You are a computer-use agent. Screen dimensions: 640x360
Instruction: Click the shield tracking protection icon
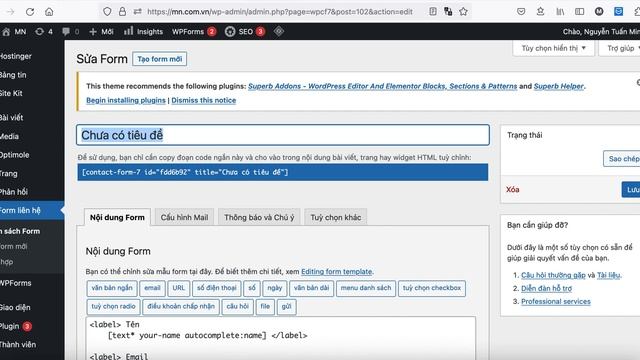[x=107, y=12]
